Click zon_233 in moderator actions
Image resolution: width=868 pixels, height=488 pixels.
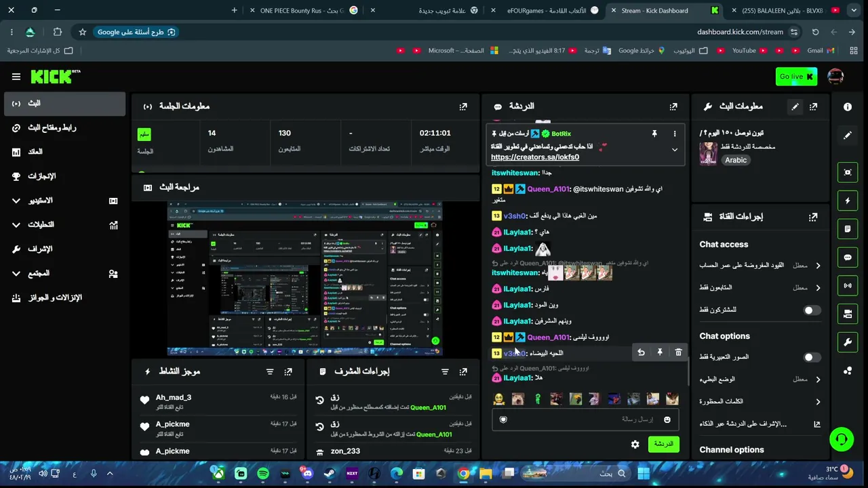[345, 451]
